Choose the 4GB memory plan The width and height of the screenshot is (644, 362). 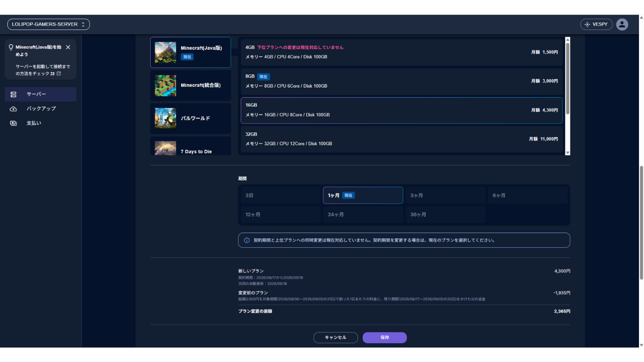tap(401, 52)
